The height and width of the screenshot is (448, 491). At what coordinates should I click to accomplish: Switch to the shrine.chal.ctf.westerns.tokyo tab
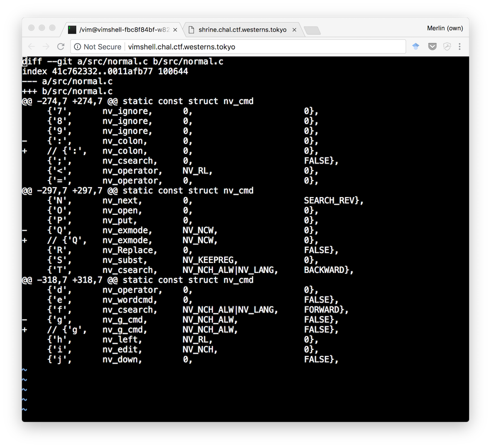pos(242,30)
